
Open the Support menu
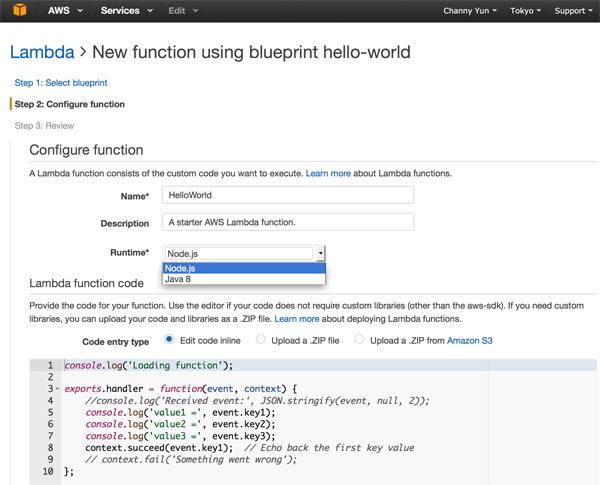pos(573,11)
